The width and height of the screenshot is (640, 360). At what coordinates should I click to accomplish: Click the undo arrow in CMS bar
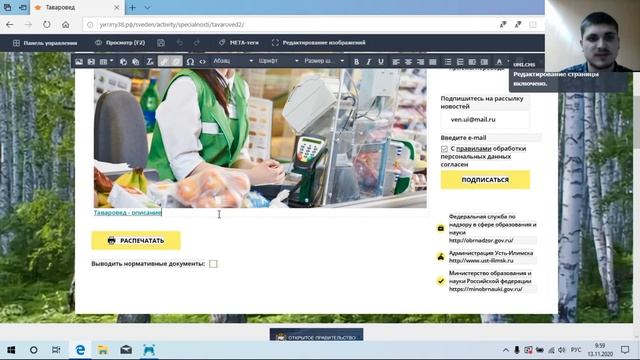click(x=180, y=43)
